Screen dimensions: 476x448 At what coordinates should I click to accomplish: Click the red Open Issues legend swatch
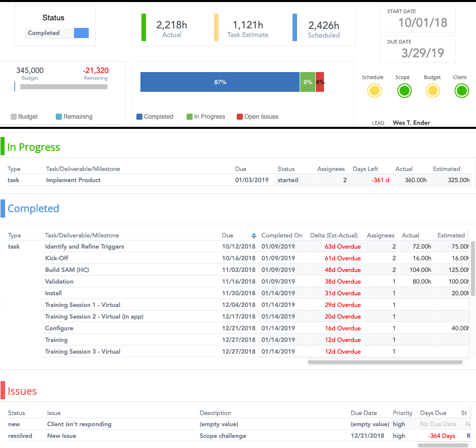238,116
